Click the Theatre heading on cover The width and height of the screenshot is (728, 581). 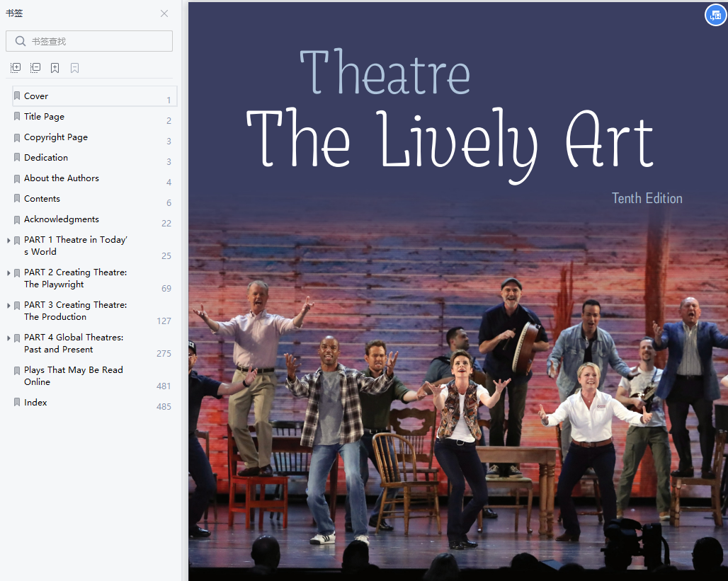[x=385, y=72]
